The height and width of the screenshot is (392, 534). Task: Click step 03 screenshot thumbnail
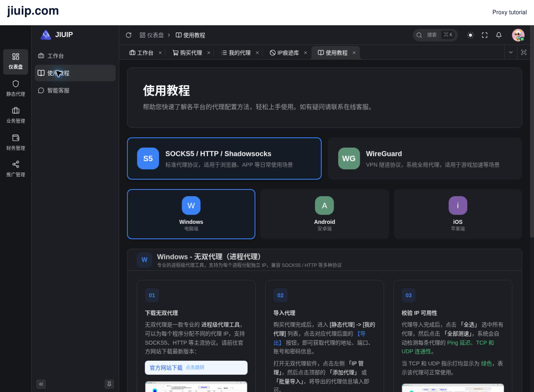[453, 388]
